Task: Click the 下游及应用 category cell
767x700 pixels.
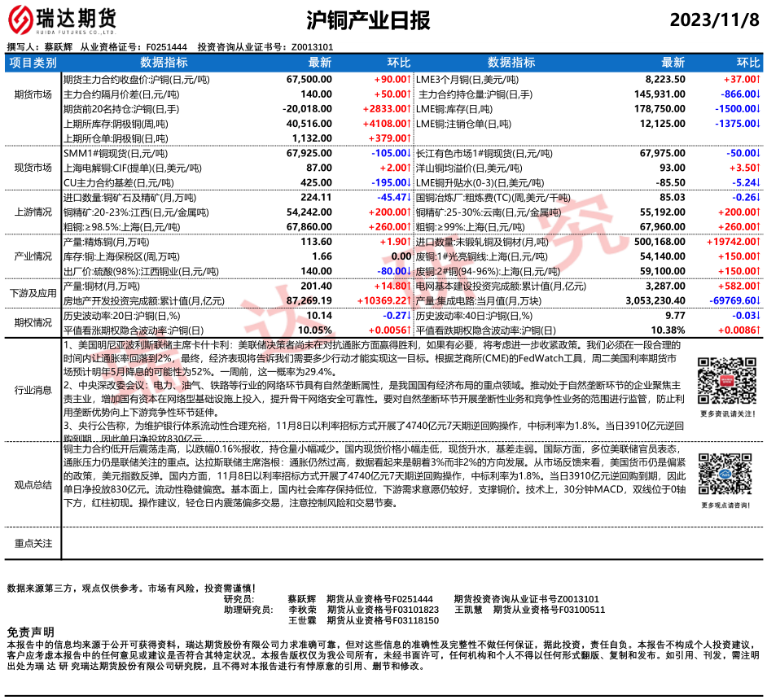Action: [x=33, y=293]
